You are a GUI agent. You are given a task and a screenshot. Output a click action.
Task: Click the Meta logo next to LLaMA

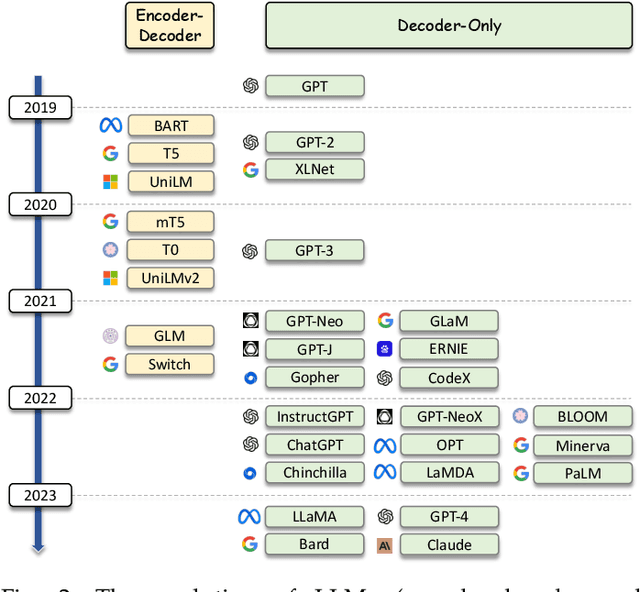(x=249, y=517)
